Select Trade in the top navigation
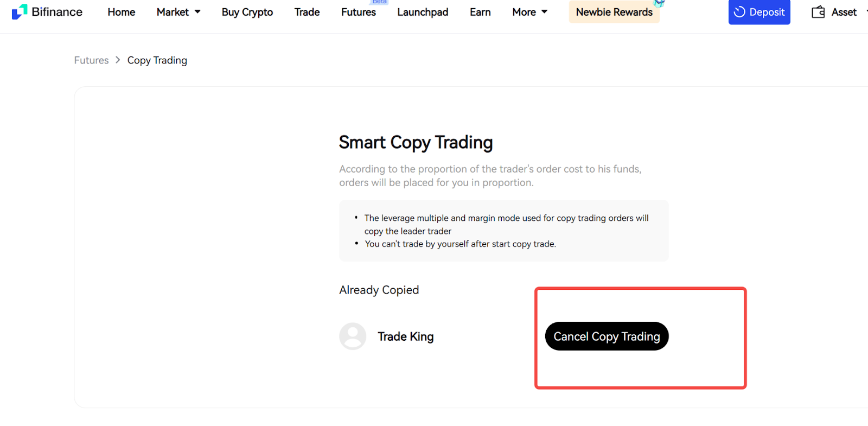868x426 pixels. pos(307,12)
